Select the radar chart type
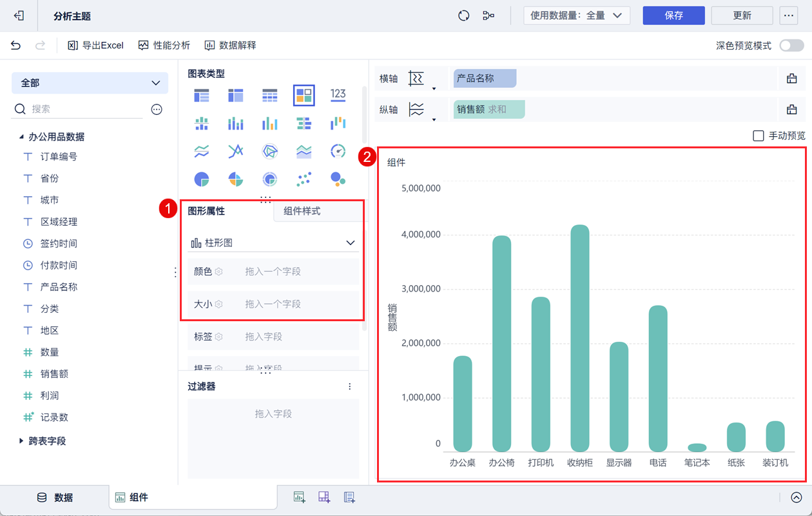The width and height of the screenshot is (812, 516). tap(269, 152)
